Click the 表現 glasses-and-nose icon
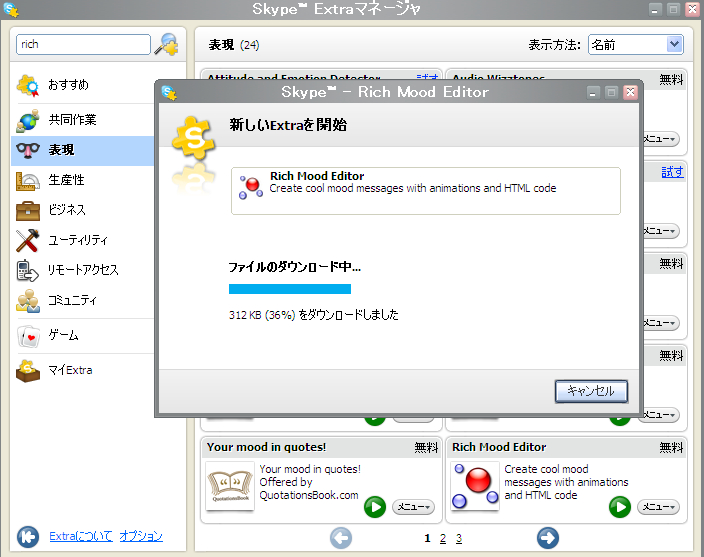The image size is (704, 557). coord(28,150)
